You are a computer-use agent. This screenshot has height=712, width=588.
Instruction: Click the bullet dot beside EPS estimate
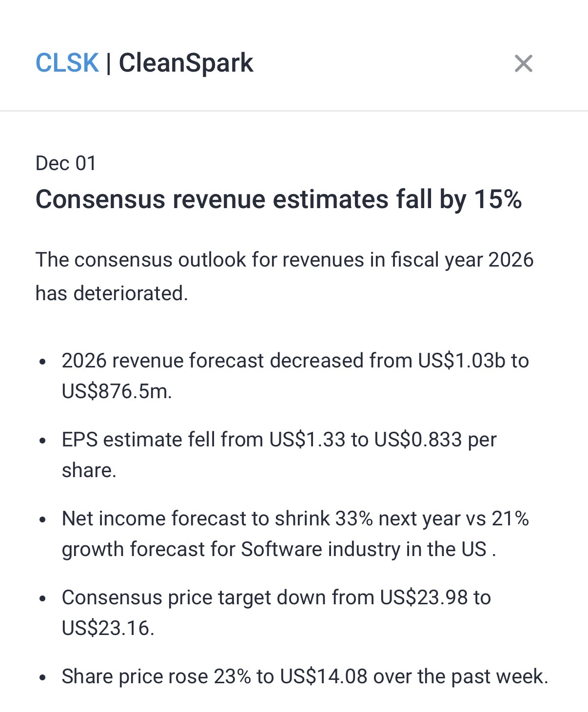click(x=43, y=441)
